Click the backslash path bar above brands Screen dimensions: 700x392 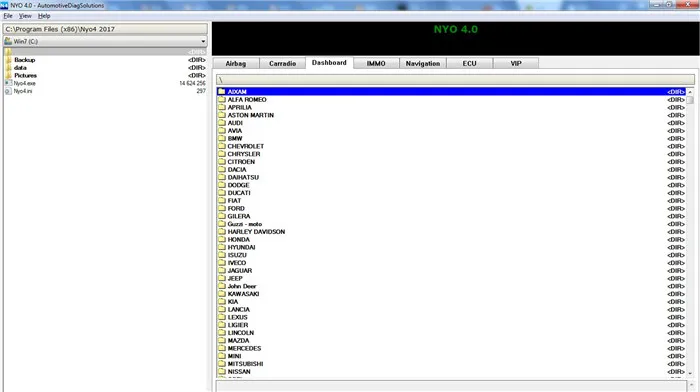point(455,79)
